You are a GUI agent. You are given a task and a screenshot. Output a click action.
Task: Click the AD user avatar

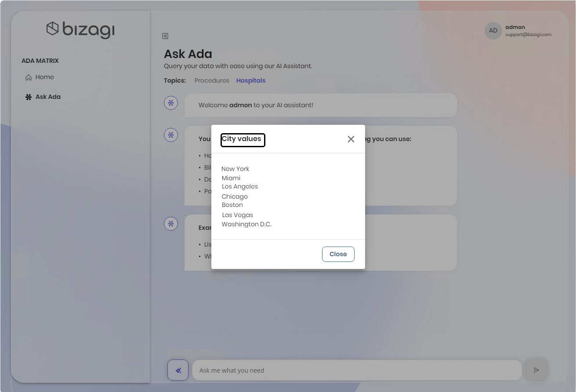tap(493, 31)
